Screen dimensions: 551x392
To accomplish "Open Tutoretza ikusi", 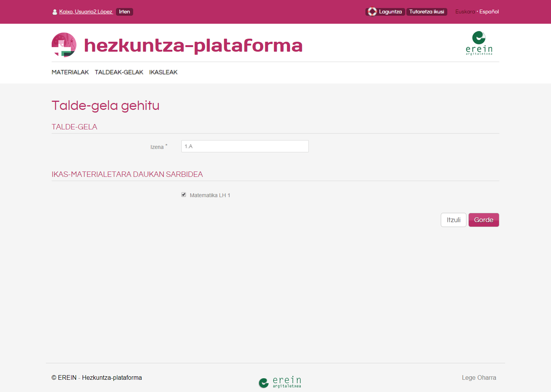I will [427, 12].
